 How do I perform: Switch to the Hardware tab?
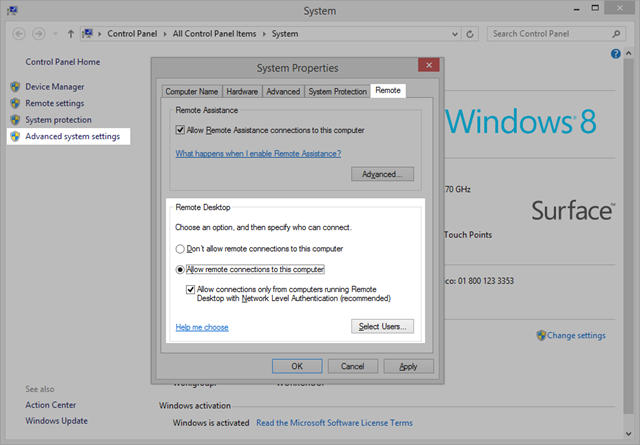click(242, 91)
